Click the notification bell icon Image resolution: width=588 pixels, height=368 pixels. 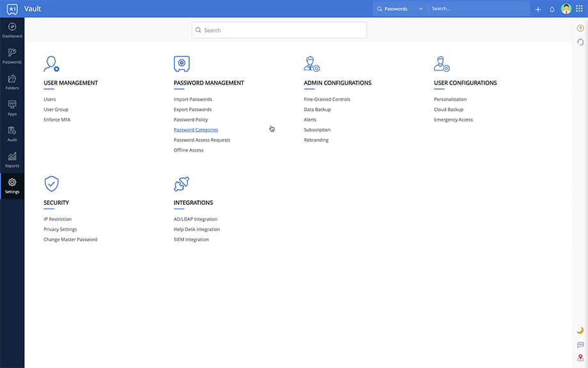coord(552,9)
